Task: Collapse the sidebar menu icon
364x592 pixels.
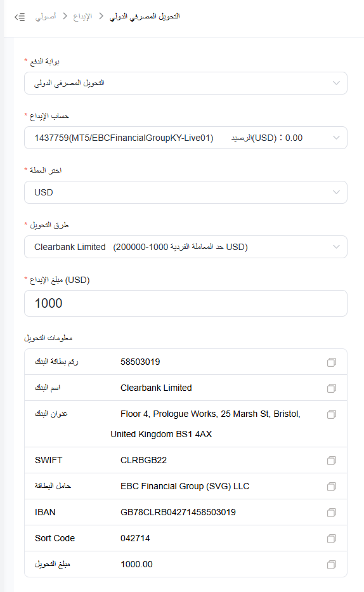Action: (20, 17)
